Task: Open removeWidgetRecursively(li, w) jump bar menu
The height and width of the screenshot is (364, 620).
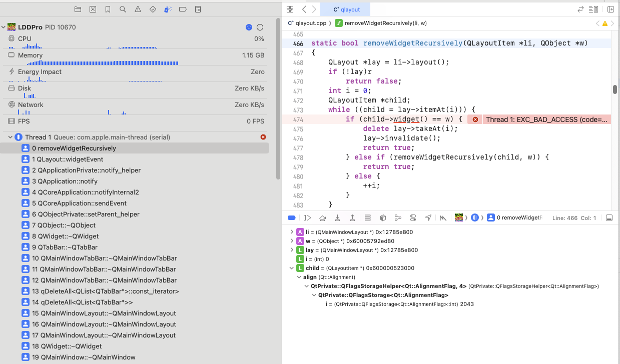Action: click(x=381, y=23)
